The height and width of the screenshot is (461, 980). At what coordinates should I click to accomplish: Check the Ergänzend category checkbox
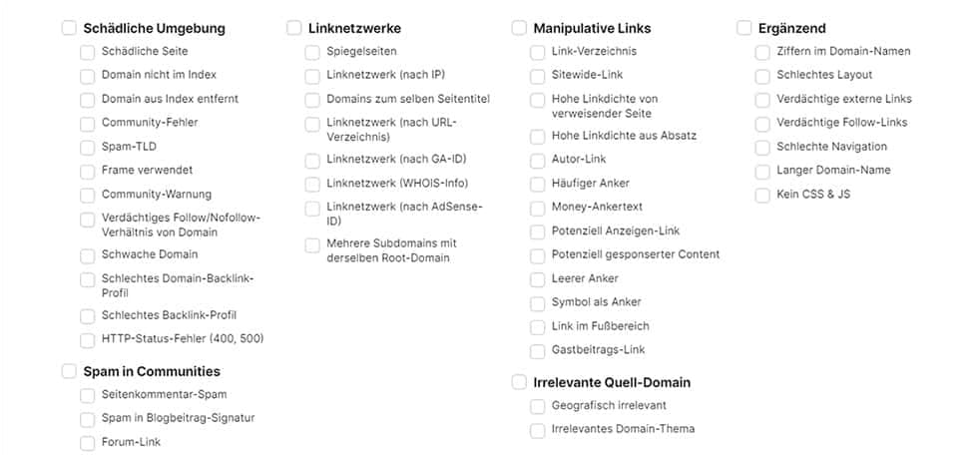(744, 28)
